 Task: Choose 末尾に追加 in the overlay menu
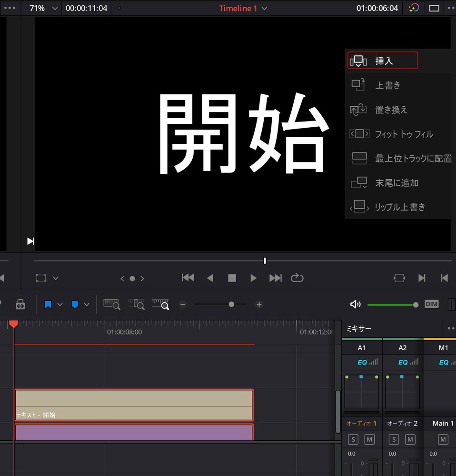pos(396,182)
